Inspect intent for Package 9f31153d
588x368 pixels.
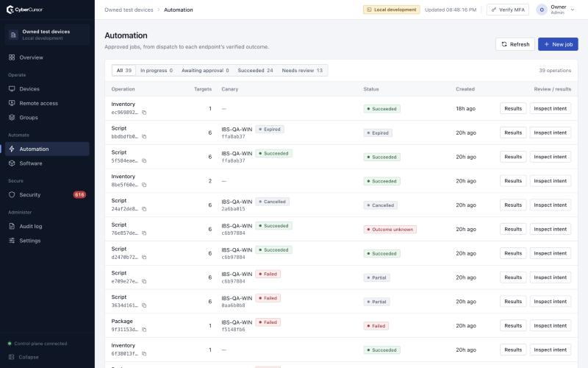(550, 325)
